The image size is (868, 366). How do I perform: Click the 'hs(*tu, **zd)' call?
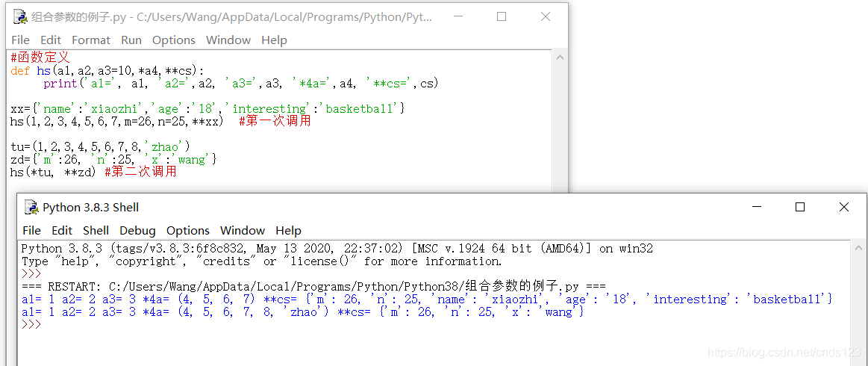click(54, 173)
